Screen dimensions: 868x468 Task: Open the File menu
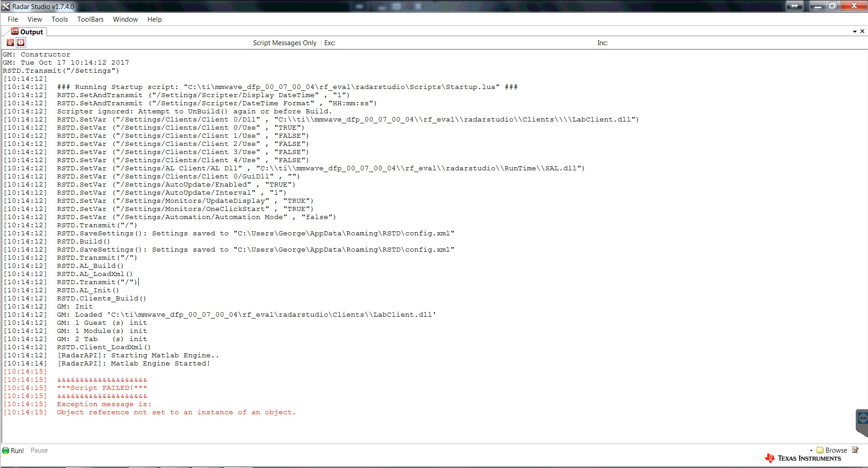point(13,19)
